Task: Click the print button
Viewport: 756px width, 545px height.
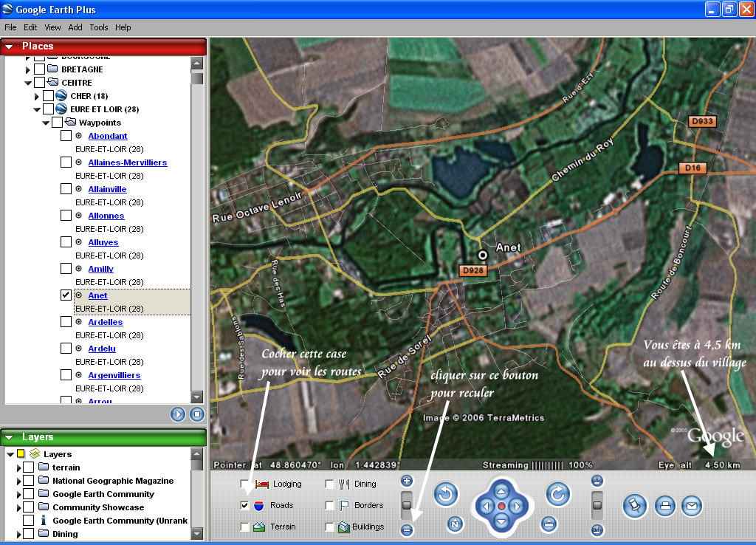Action: coord(665,506)
